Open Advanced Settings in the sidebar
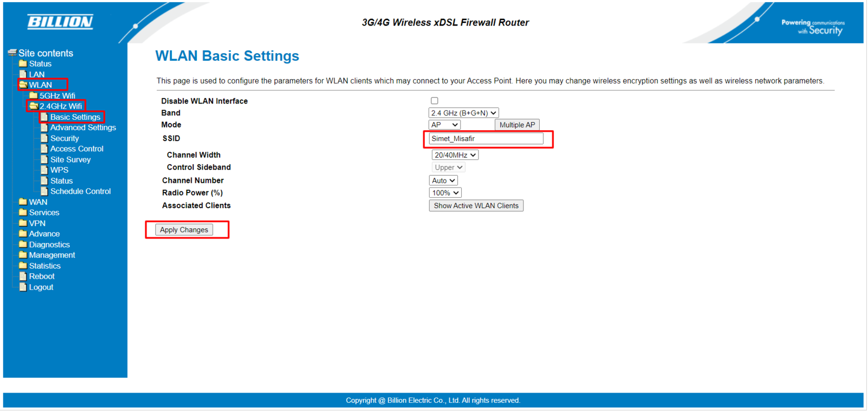The image size is (868, 411). (83, 127)
